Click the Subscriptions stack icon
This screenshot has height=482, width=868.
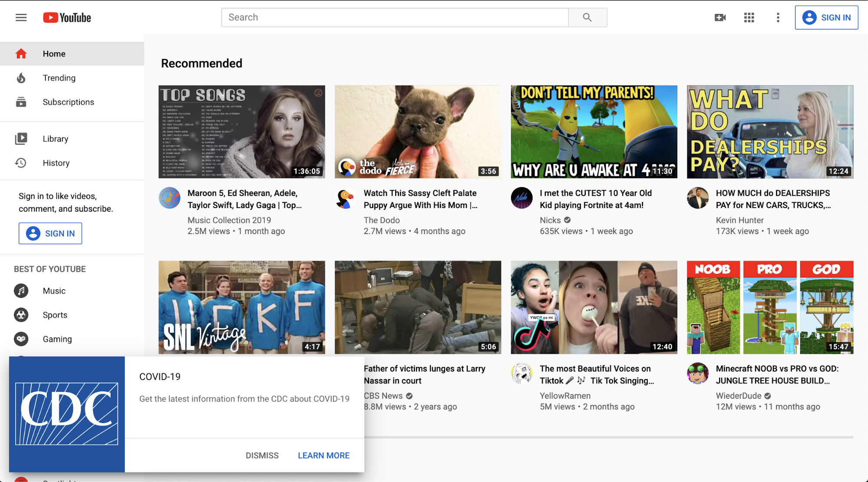click(21, 102)
